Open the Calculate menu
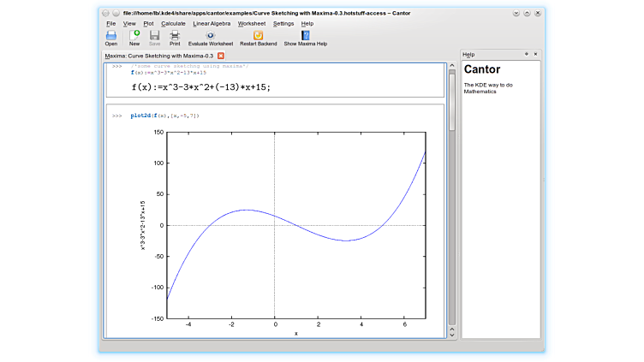 click(173, 23)
